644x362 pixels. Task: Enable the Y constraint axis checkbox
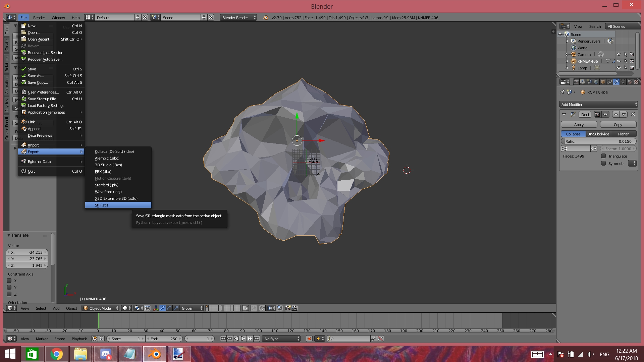[9, 288]
